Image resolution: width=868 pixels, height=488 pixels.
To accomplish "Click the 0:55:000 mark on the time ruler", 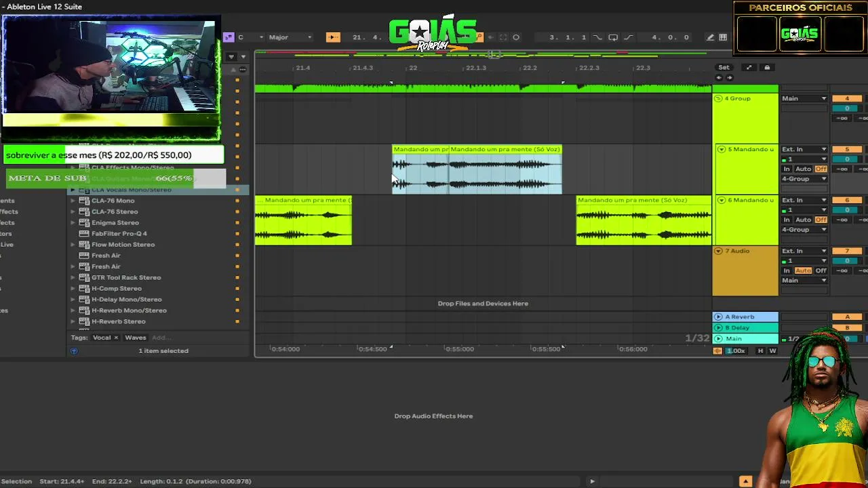I will tap(459, 349).
